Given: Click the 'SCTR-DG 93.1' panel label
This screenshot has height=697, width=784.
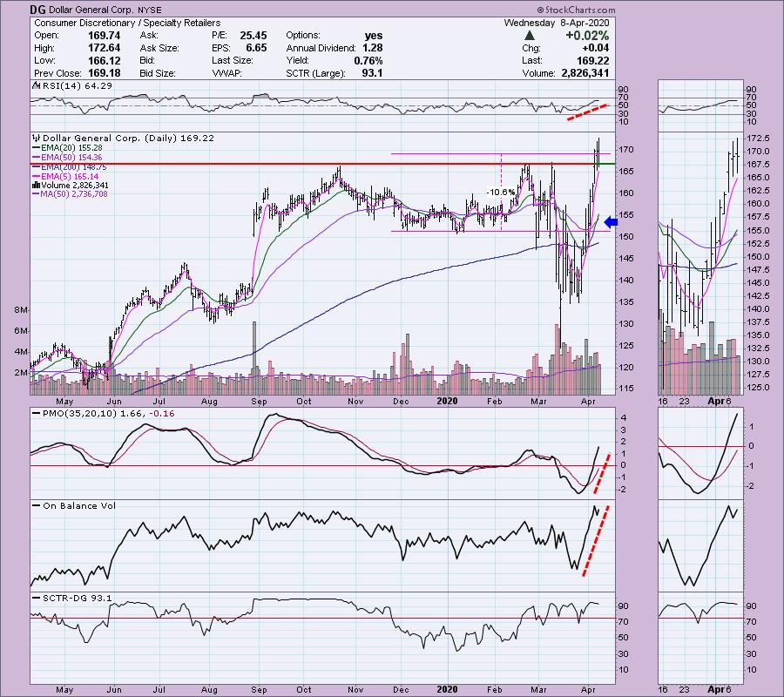Looking at the screenshot, I should [78, 599].
